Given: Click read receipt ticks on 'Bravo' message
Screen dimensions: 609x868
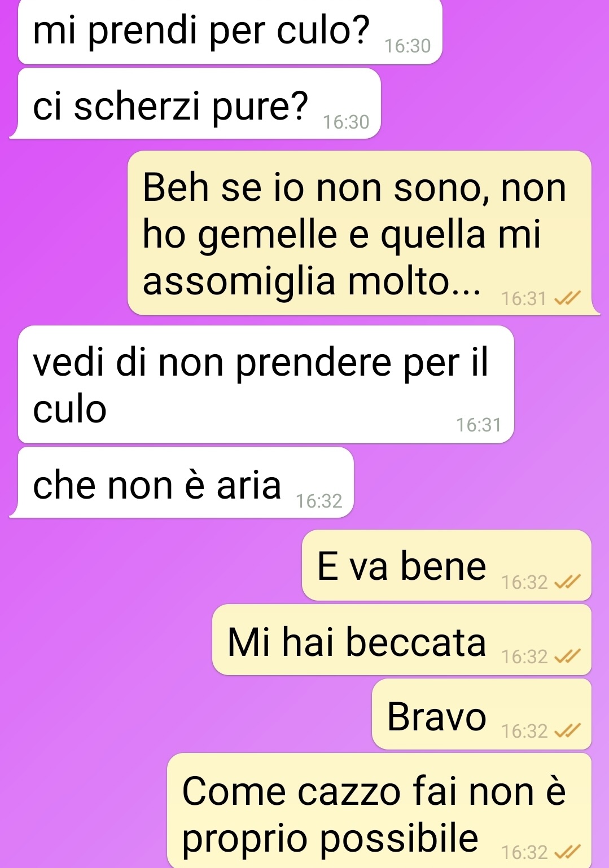Looking at the screenshot, I should (567, 731).
